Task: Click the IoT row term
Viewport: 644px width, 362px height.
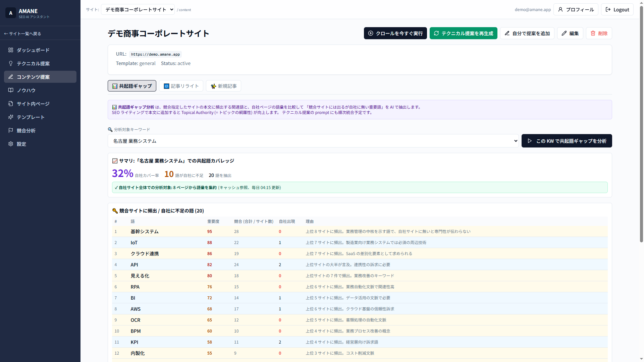Action: tap(134, 243)
